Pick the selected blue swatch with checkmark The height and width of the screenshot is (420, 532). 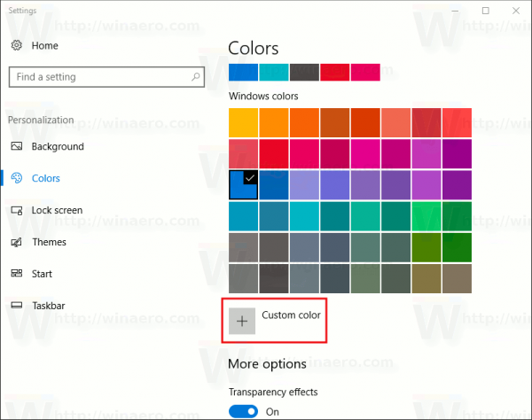[x=243, y=184]
